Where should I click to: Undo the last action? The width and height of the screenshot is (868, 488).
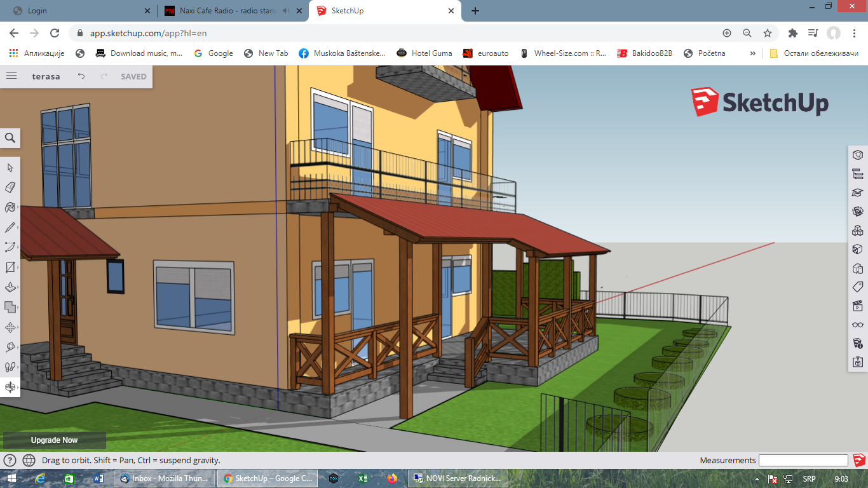(81, 76)
